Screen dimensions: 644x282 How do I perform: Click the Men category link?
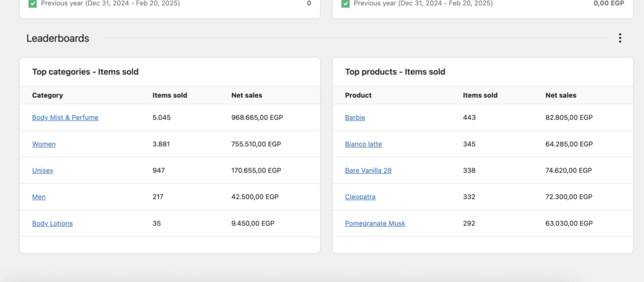[38, 197]
